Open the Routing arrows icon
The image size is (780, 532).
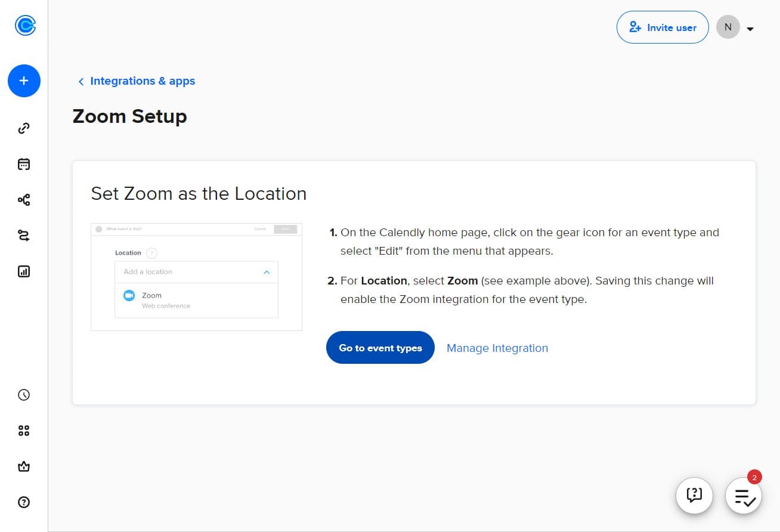tap(24, 236)
